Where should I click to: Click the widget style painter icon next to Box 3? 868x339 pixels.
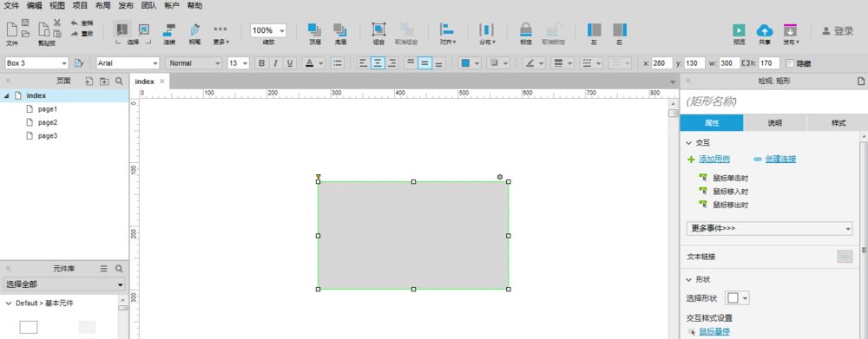pyautogui.click(x=79, y=63)
